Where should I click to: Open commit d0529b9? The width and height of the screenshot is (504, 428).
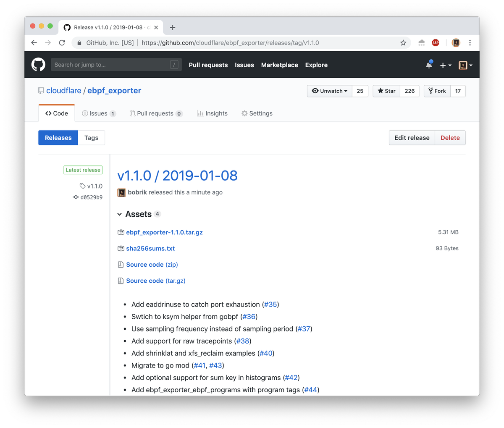(x=88, y=197)
